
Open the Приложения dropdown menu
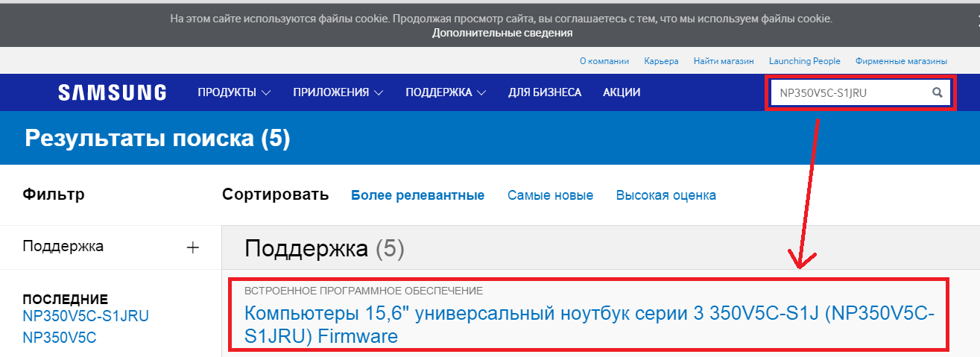click(338, 92)
